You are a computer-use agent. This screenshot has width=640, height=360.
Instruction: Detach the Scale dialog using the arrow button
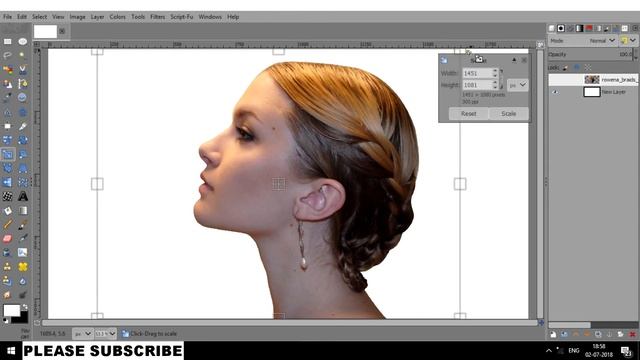tap(514, 60)
